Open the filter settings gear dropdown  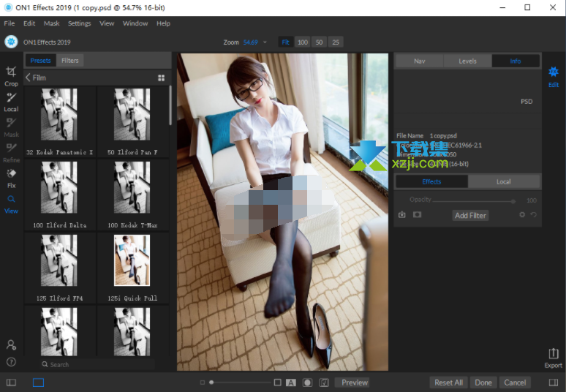(x=522, y=215)
